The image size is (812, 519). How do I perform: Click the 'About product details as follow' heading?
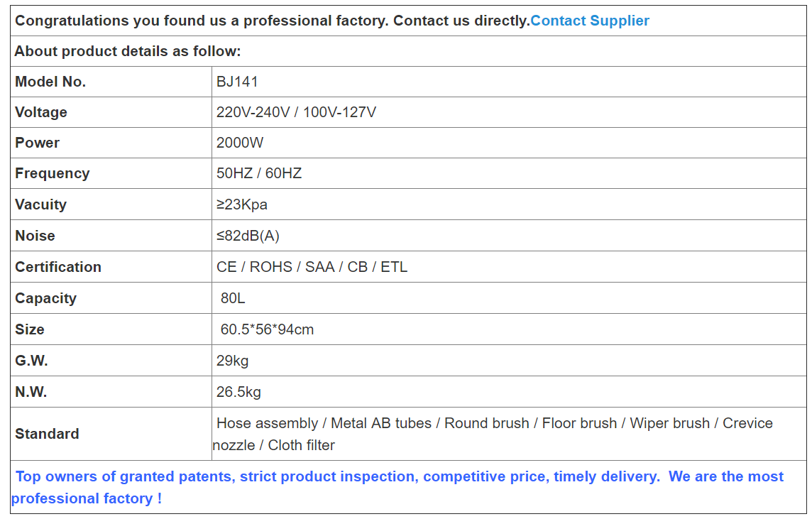click(128, 51)
